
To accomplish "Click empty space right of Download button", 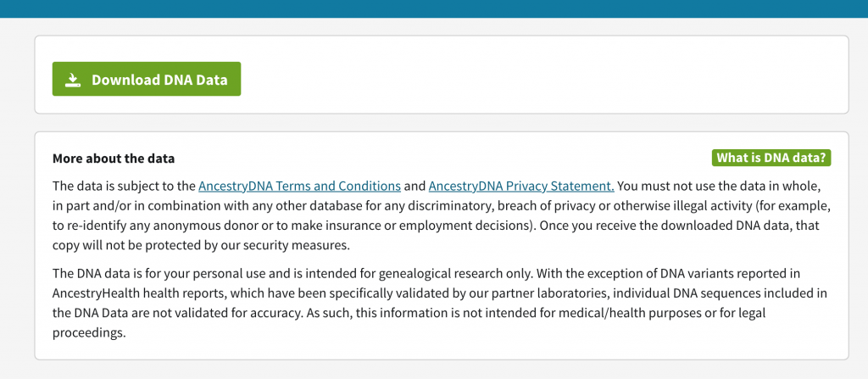I will 542,80.
